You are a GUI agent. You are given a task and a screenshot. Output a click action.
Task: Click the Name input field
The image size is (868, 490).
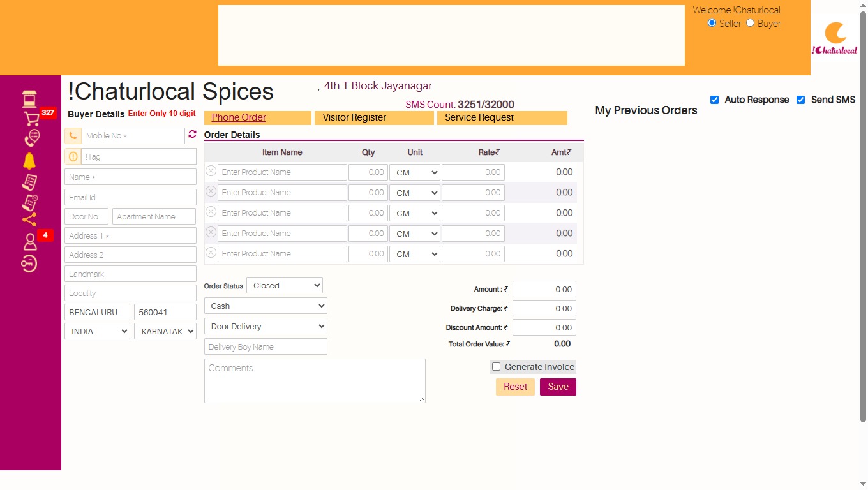pyautogui.click(x=130, y=177)
